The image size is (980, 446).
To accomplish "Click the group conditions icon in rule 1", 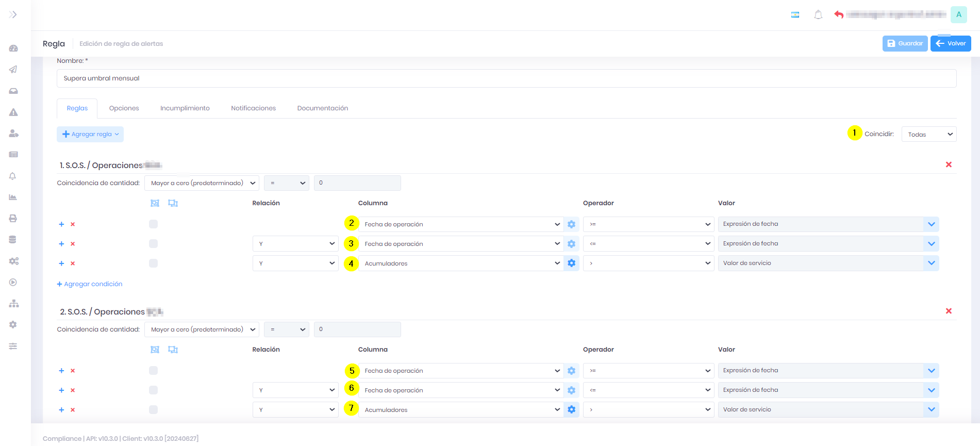I will click(155, 203).
